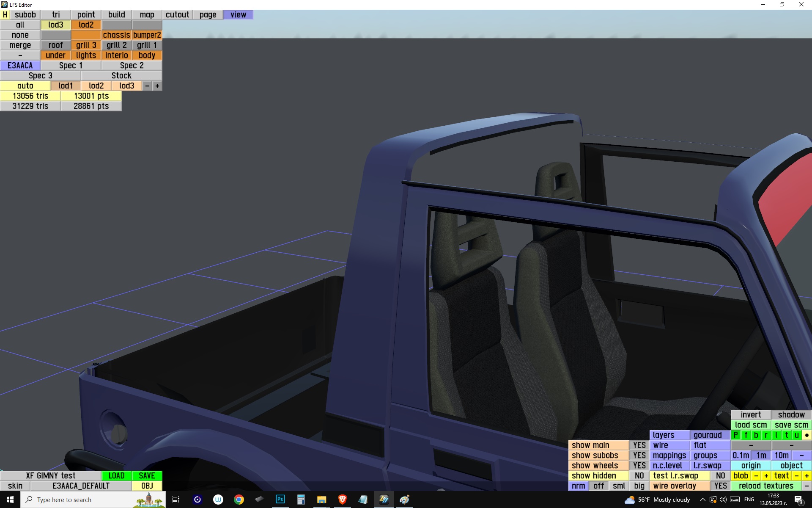
Task: Open the cutout menu tab
Action: click(177, 15)
